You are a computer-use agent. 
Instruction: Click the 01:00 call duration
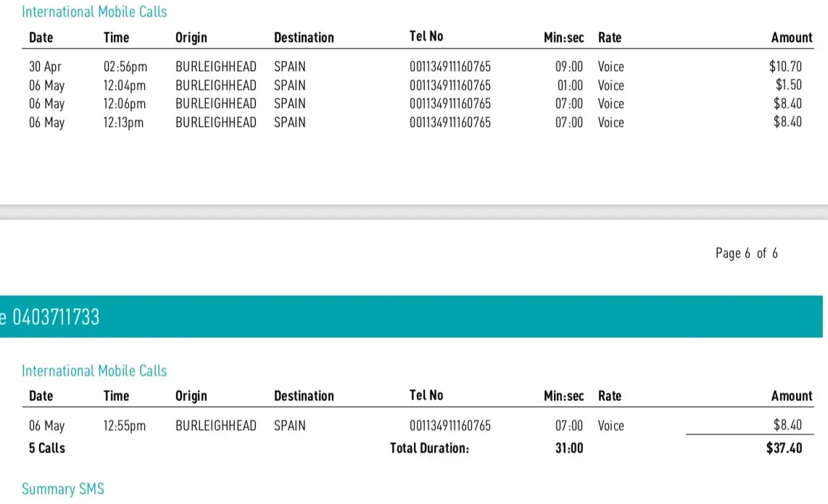coord(570,85)
